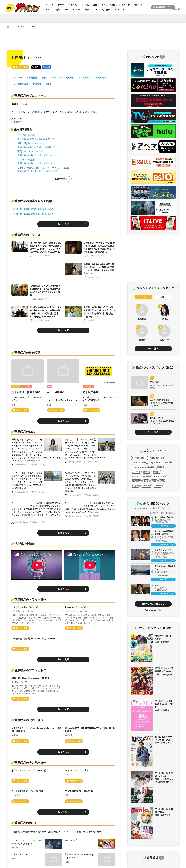This screenshot has height=868, width=186.
Task: Open ドラマ in the top navigation
Action: (61, 5)
